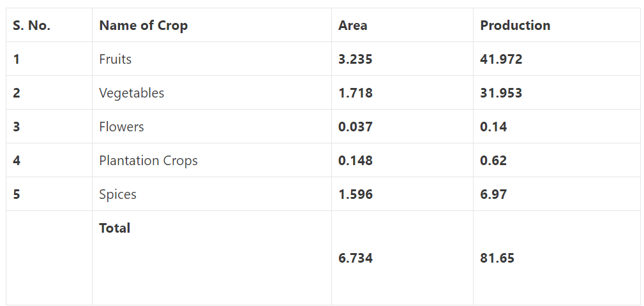This screenshot has width=644, height=306.
Task: Click the Flowers production value 0.14
Action: (x=493, y=127)
